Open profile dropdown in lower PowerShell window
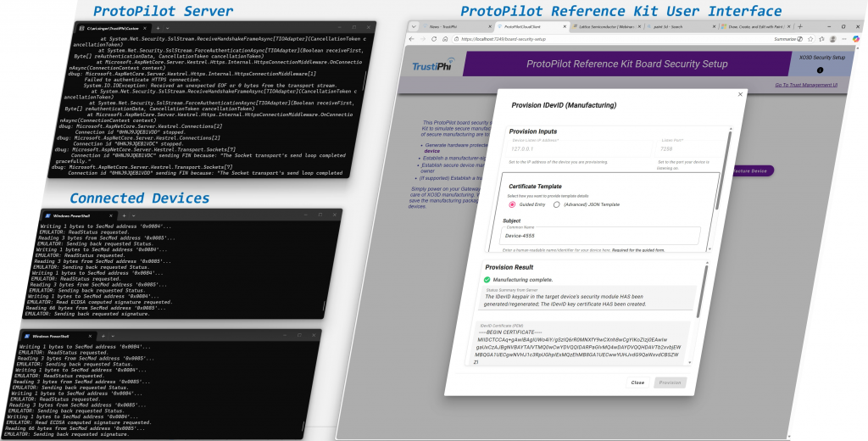 [113, 336]
